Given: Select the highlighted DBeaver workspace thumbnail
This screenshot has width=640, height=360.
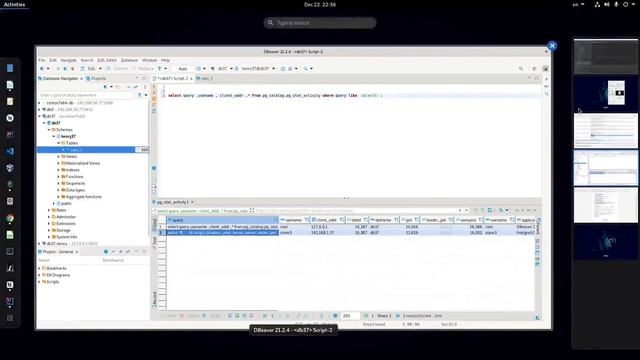Looking at the screenshot, I should pyautogui.click(x=606, y=168).
